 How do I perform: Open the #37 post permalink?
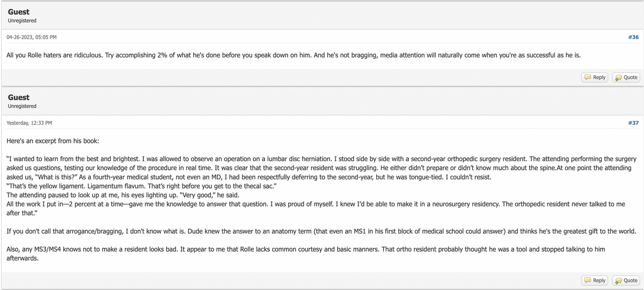click(633, 123)
